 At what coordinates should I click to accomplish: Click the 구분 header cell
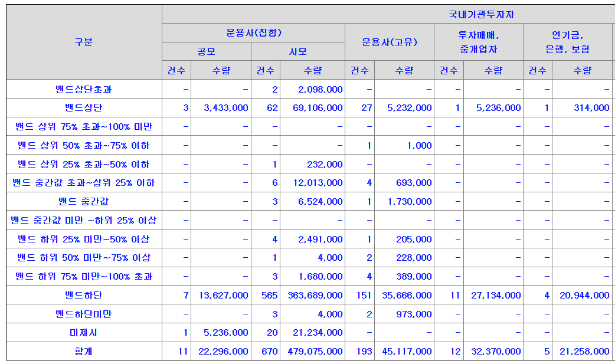pyautogui.click(x=84, y=42)
